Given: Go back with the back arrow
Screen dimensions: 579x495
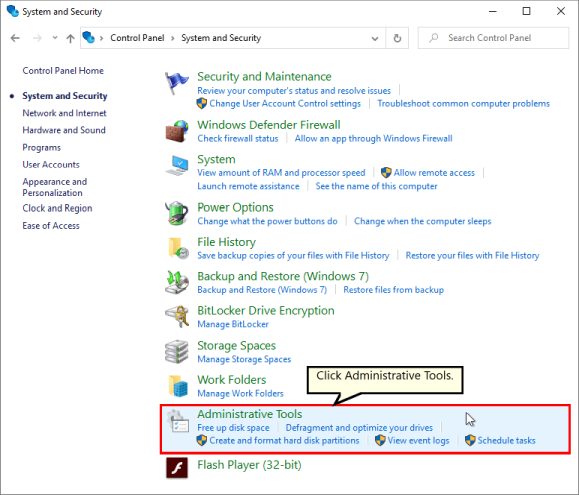Looking at the screenshot, I should pos(15,38).
